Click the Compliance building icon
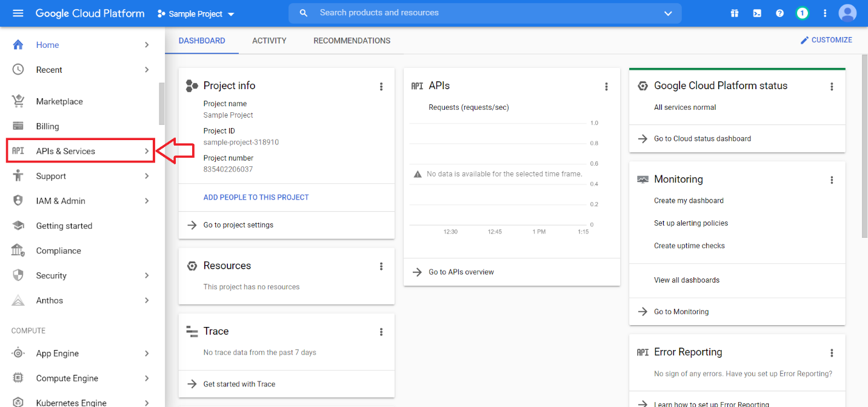The height and width of the screenshot is (407, 868). [18, 251]
